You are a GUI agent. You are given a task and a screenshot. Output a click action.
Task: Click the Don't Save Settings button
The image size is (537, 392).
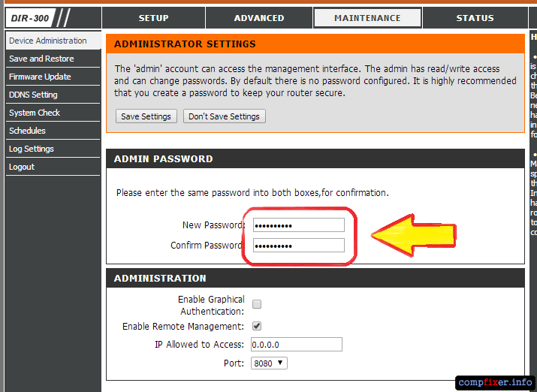[x=225, y=116]
